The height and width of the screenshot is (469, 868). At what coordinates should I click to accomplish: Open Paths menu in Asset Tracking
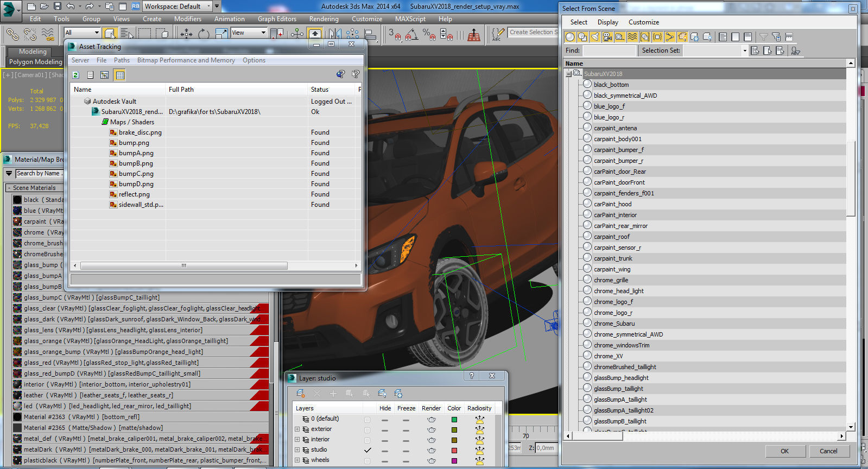122,60
